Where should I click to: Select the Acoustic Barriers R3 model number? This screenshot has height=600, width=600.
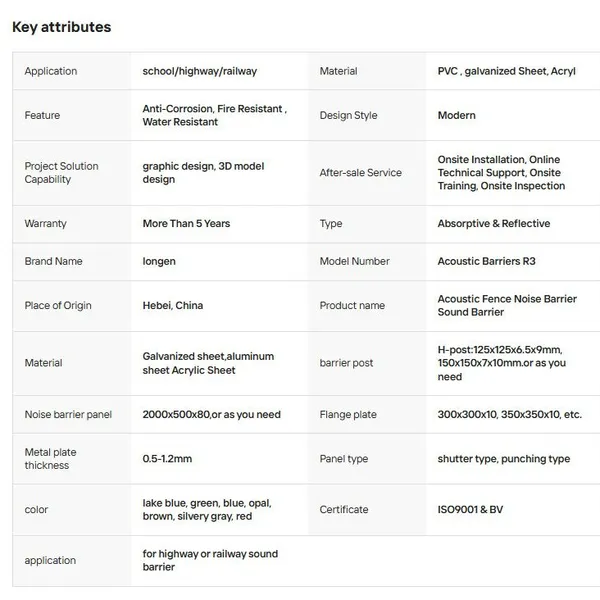pyautogui.click(x=486, y=261)
